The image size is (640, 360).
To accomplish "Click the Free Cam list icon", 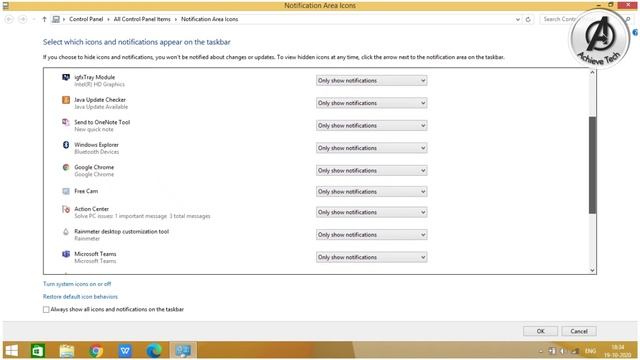I will [66, 191].
